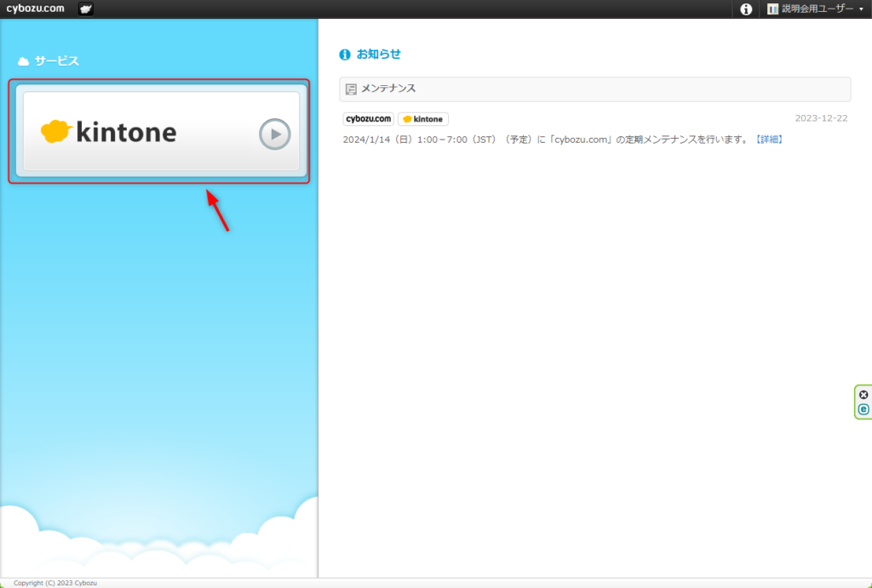The width and height of the screenshot is (872, 588).
Task: Open the 説明会用ユーザー account name menu
Action: click(817, 9)
